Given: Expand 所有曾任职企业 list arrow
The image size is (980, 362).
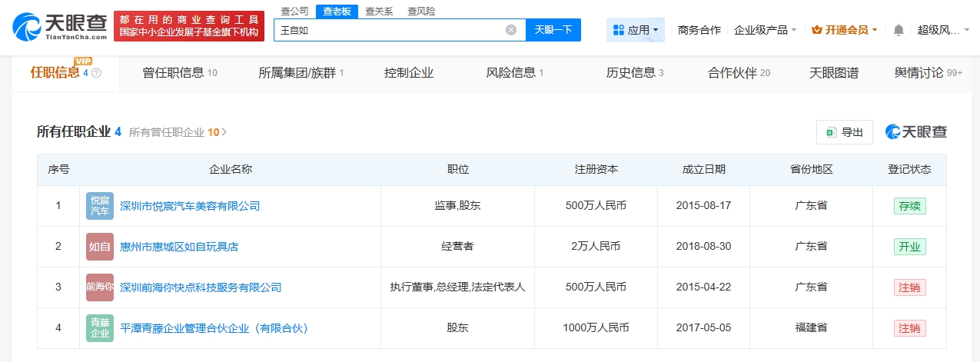Looking at the screenshot, I should pyautogui.click(x=224, y=132).
